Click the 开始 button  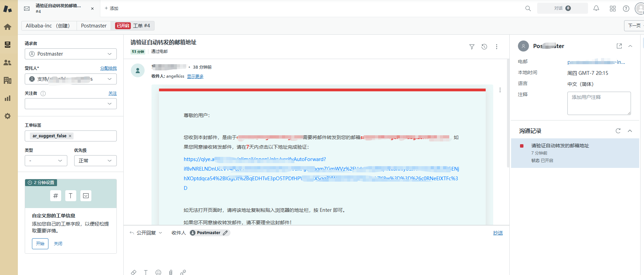pyautogui.click(x=40, y=243)
